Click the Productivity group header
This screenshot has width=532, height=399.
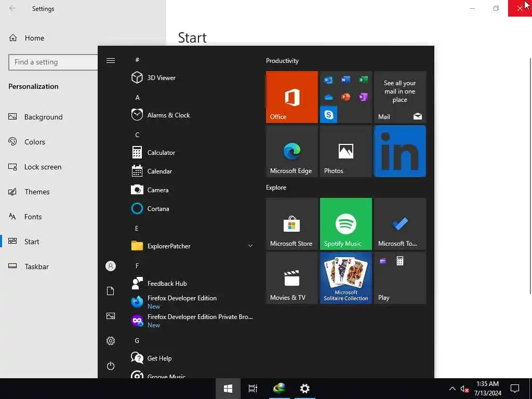click(x=282, y=61)
